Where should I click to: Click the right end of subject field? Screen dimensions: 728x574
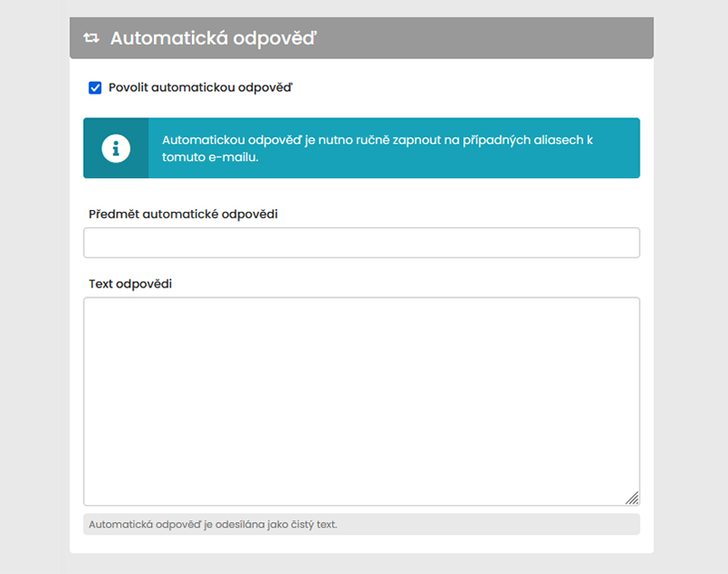(x=628, y=243)
